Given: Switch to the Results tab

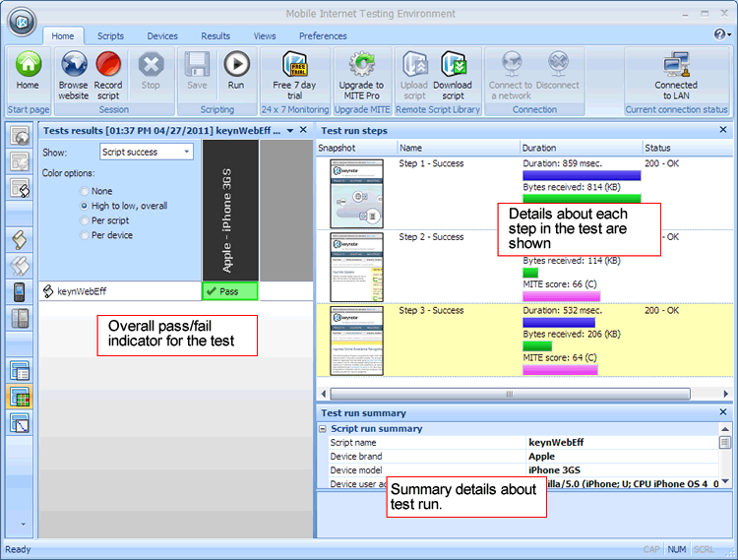Looking at the screenshot, I should 215,36.
